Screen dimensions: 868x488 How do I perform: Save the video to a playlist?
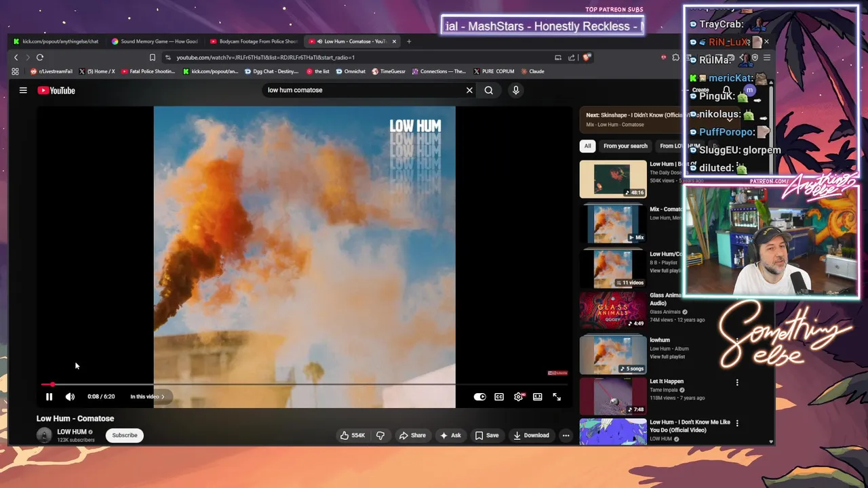pyautogui.click(x=487, y=435)
